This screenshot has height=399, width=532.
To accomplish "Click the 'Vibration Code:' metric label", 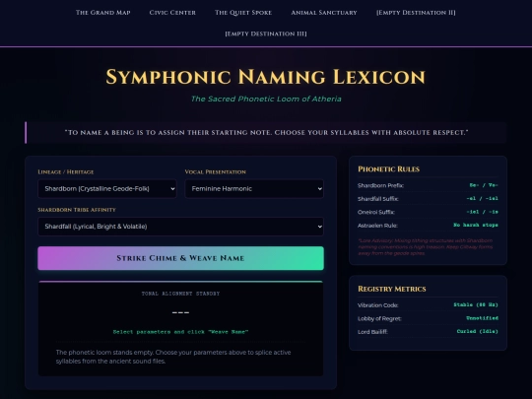I will point(377,305).
